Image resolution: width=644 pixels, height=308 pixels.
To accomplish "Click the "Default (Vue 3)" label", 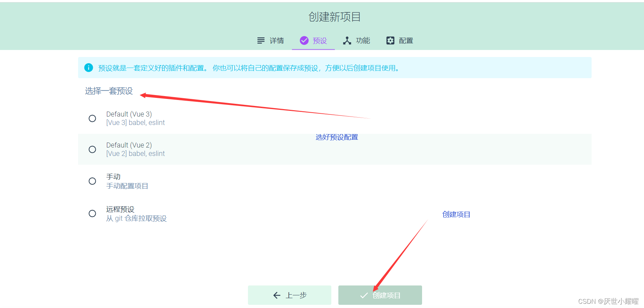I will tap(129, 114).
